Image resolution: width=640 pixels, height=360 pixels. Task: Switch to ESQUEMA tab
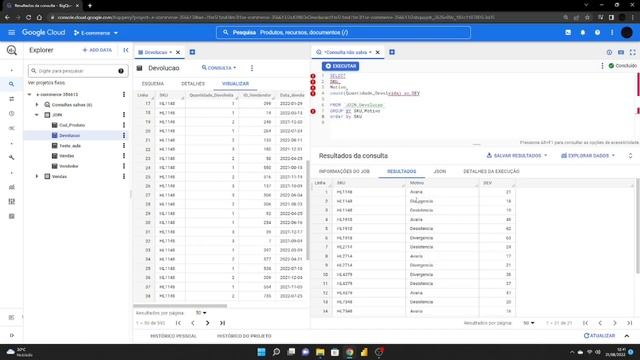pyautogui.click(x=153, y=84)
